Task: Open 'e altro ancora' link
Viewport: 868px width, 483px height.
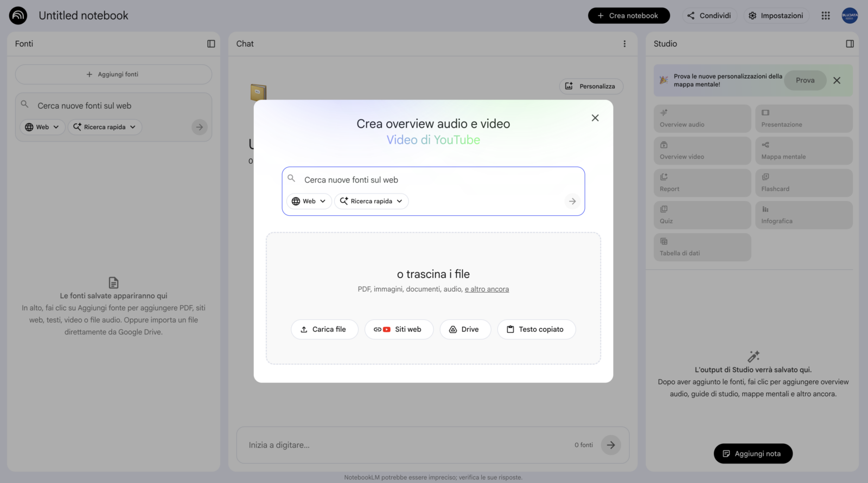Action: point(487,289)
